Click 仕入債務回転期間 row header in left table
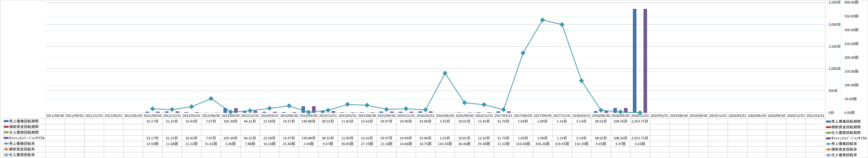This screenshot has height=158, width=868. (24, 132)
